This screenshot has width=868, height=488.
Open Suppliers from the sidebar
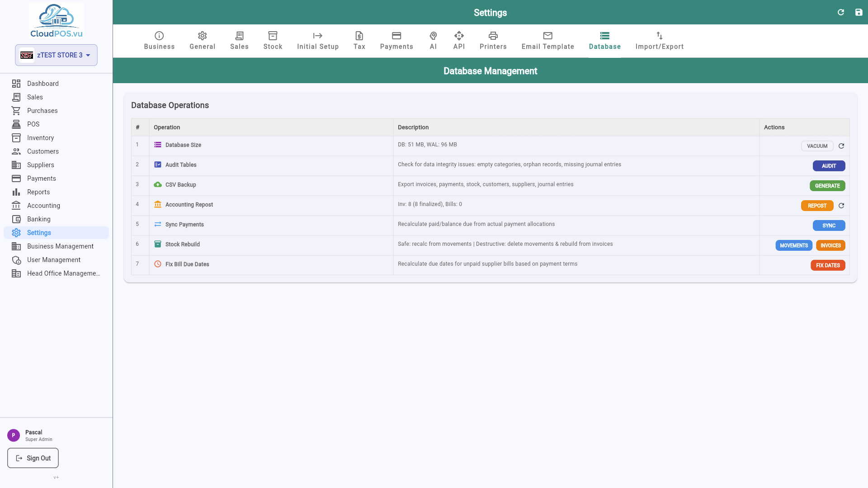pyautogui.click(x=56, y=165)
